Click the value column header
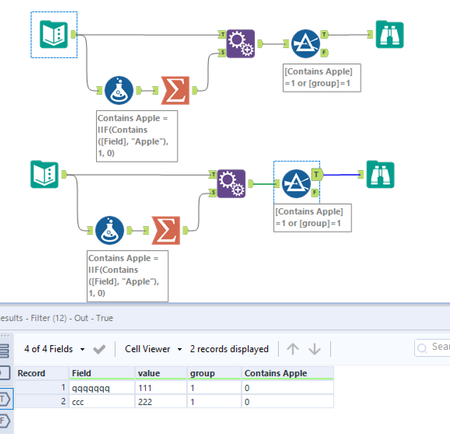Viewport: 450px width, 434px height. (161, 373)
